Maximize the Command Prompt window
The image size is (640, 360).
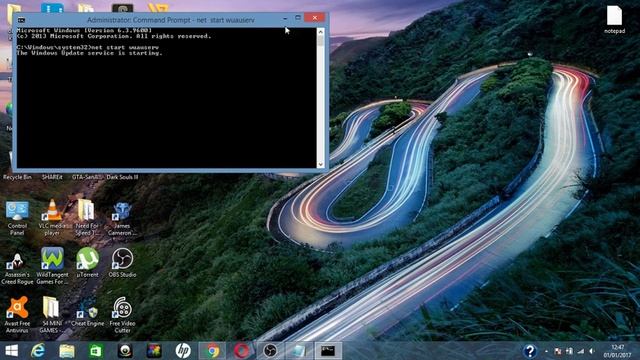tap(298, 18)
